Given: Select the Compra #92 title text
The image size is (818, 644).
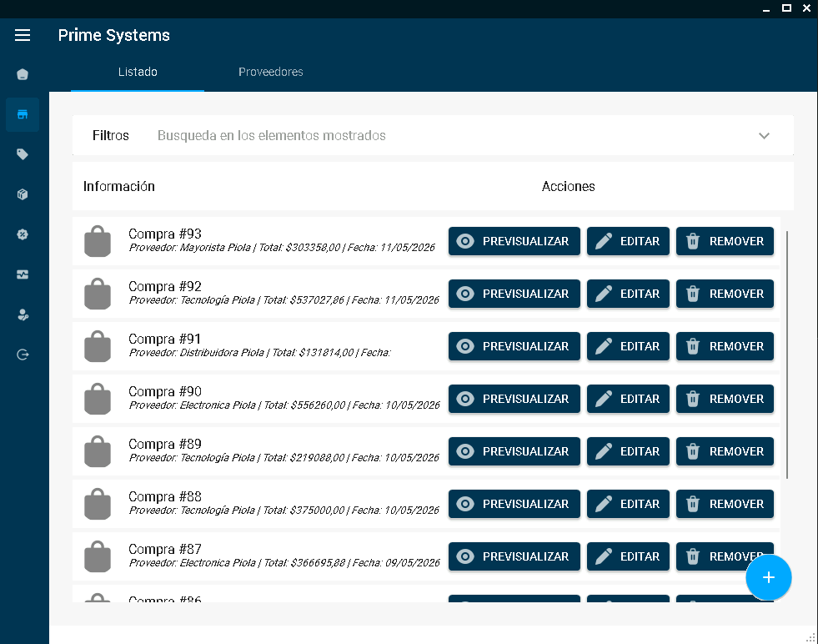Looking at the screenshot, I should pyautogui.click(x=165, y=286).
